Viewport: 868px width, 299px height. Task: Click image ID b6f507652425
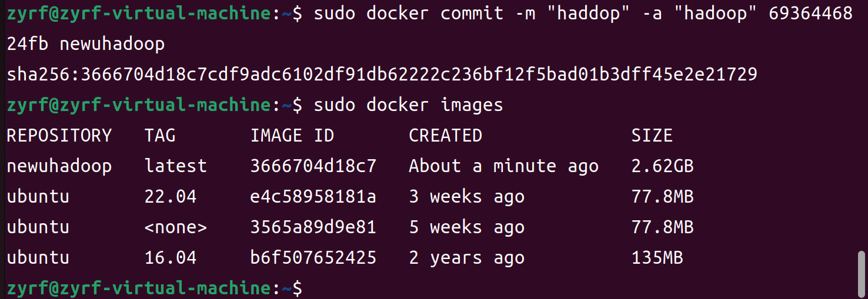click(313, 258)
